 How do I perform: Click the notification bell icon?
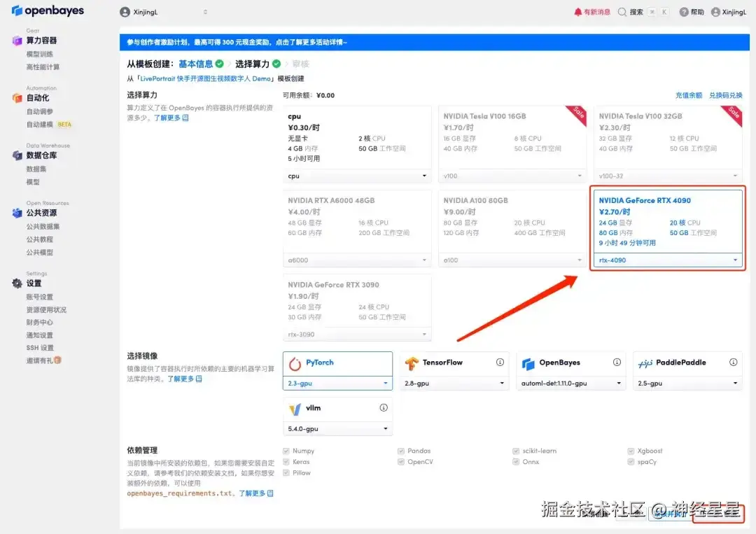click(577, 12)
